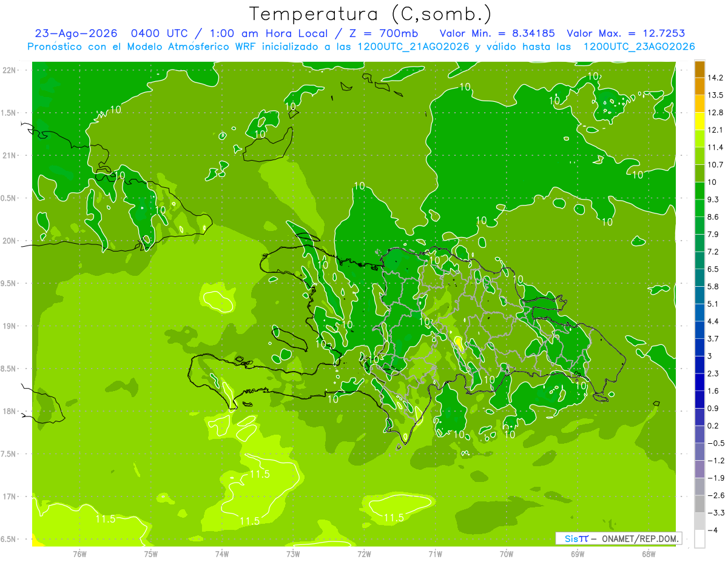Click the 19N latitude label
Image resolution: width=728 pixels, height=562 pixels.
point(10,326)
